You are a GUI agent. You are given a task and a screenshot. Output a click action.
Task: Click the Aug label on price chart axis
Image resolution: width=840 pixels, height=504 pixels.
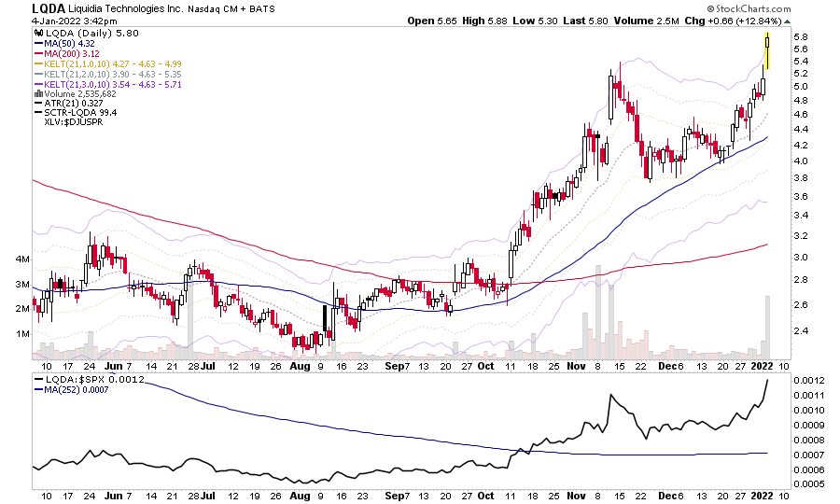pos(300,367)
